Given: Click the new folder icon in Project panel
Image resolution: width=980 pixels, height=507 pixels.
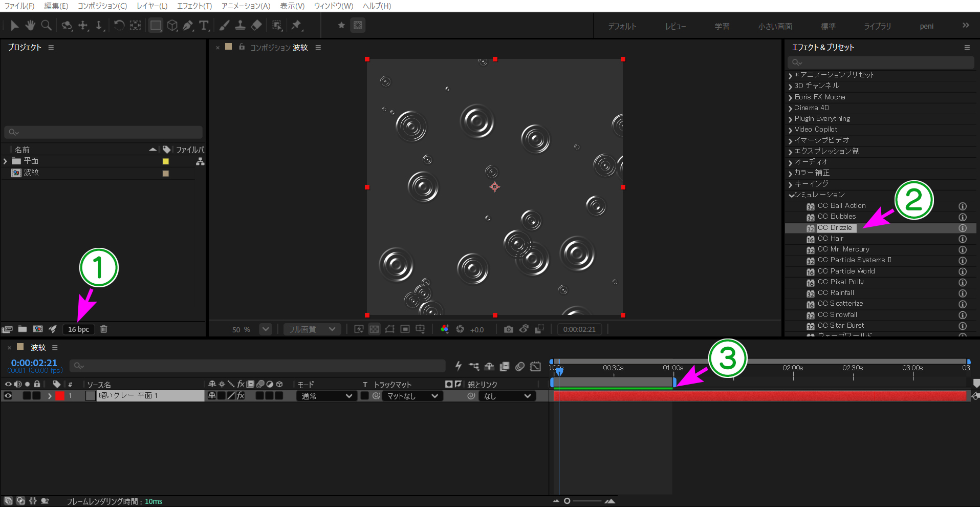Looking at the screenshot, I should (23, 329).
